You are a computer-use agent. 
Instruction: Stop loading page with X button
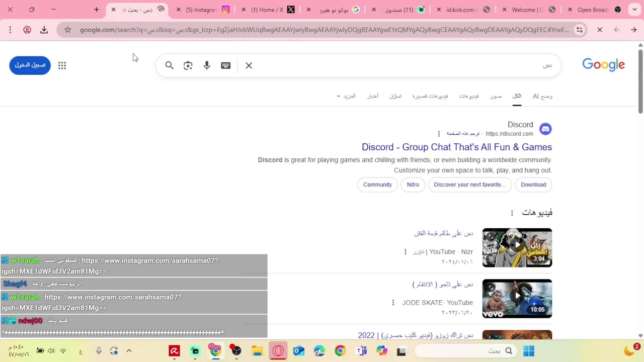click(x=600, y=30)
